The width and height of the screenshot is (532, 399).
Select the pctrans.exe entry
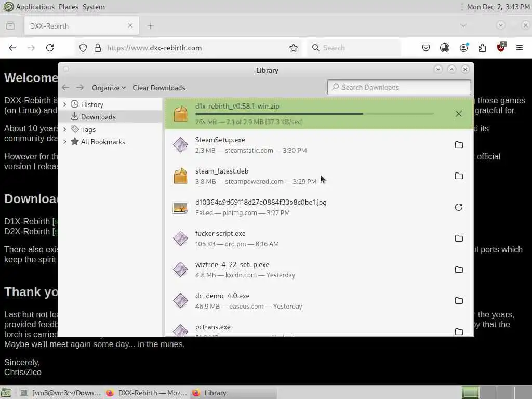(x=319, y=327)
